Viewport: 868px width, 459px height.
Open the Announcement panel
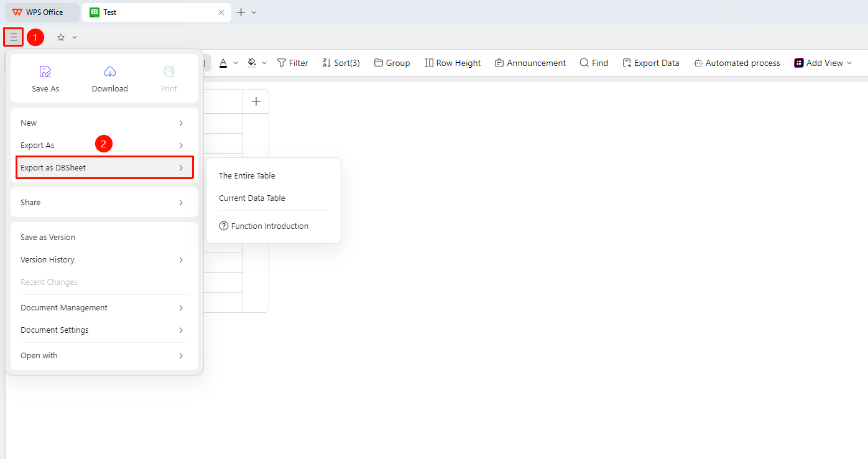530,63
